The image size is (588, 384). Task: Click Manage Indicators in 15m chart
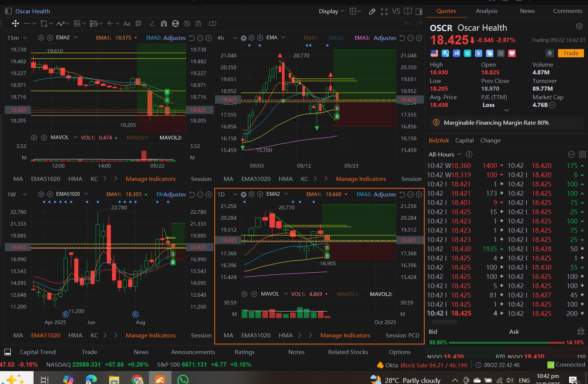click(x=150, y=179)
